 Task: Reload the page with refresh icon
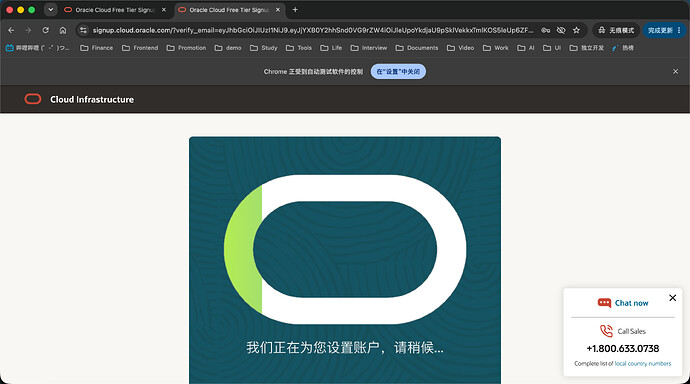point(45,30)
